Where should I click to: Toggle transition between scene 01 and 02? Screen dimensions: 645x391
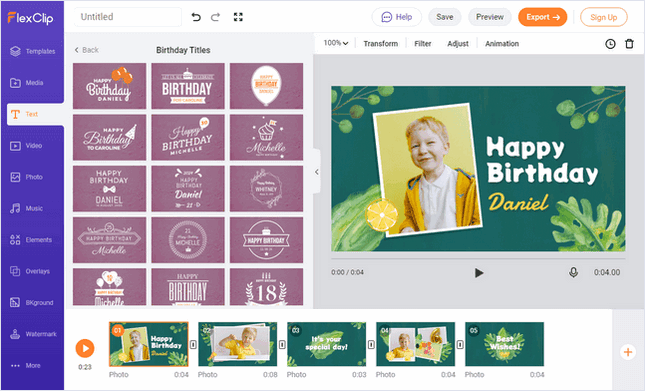[193, 344]
